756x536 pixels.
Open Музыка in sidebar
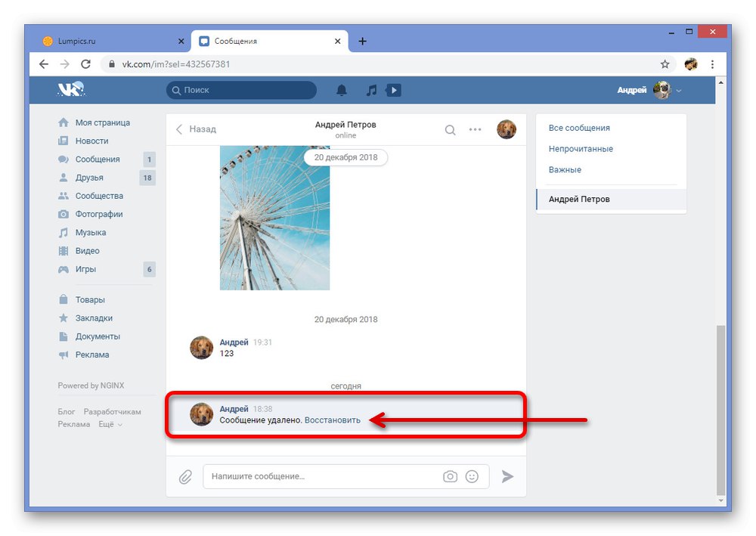pyautogui.click(x=91, y=232)
